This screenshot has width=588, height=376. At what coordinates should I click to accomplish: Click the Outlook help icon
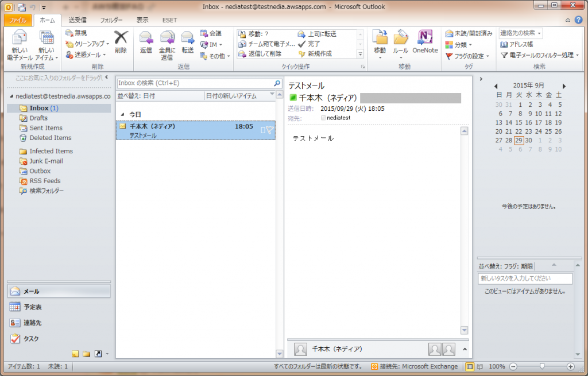579,20
